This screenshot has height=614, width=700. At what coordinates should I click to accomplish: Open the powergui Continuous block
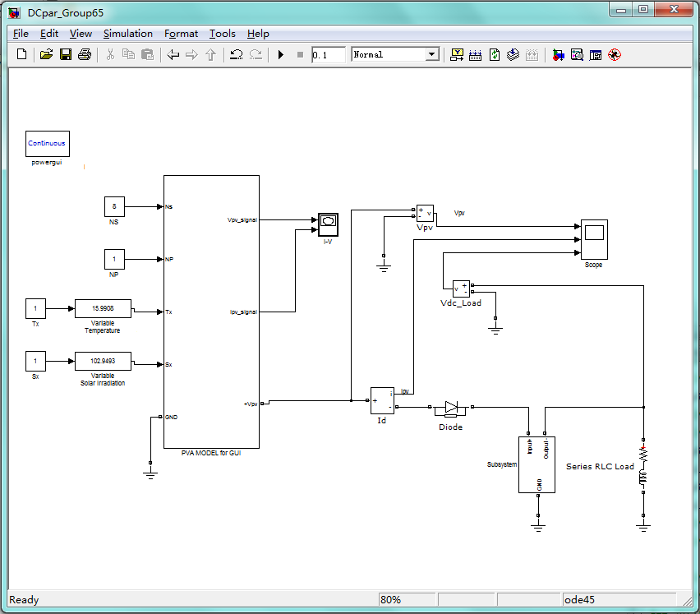click(x=47, y=143)
